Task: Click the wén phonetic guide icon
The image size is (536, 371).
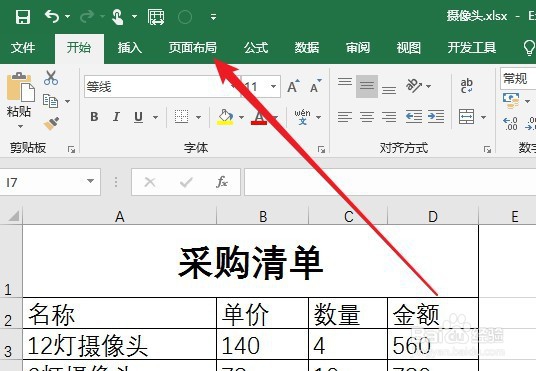Action: coord(303,117)
